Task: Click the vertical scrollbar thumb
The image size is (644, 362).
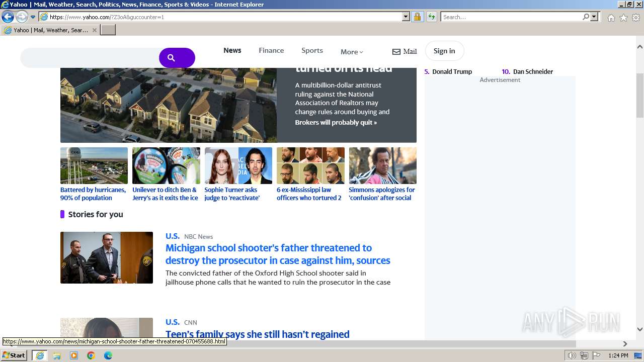Action: pos(639,96)
